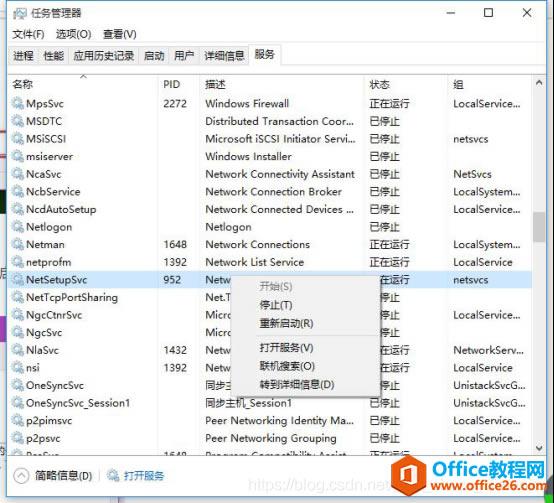554x503 pixels.
Task: Click the gear icon beside nsi
Action: 17,368
